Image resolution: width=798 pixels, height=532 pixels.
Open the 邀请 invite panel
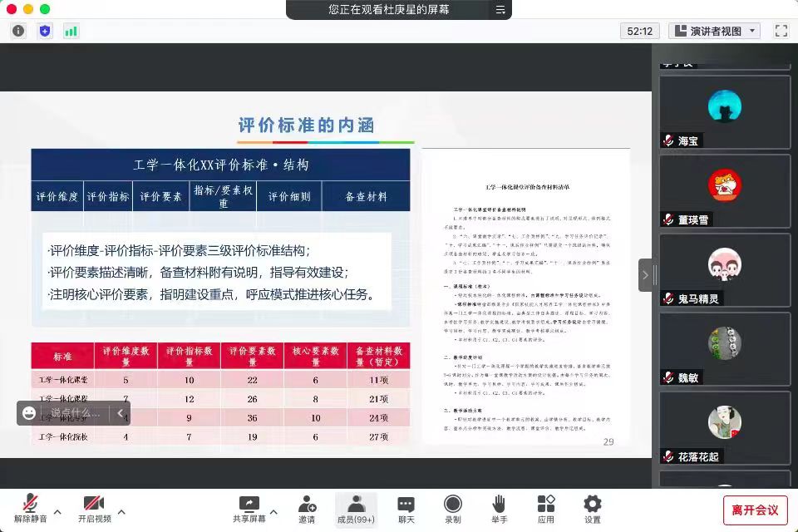coord(307,510)
